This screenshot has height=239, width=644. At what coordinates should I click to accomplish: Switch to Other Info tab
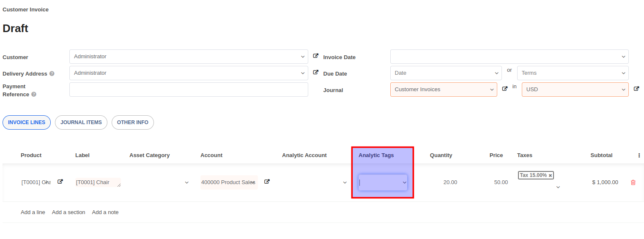tap(133, 122)
